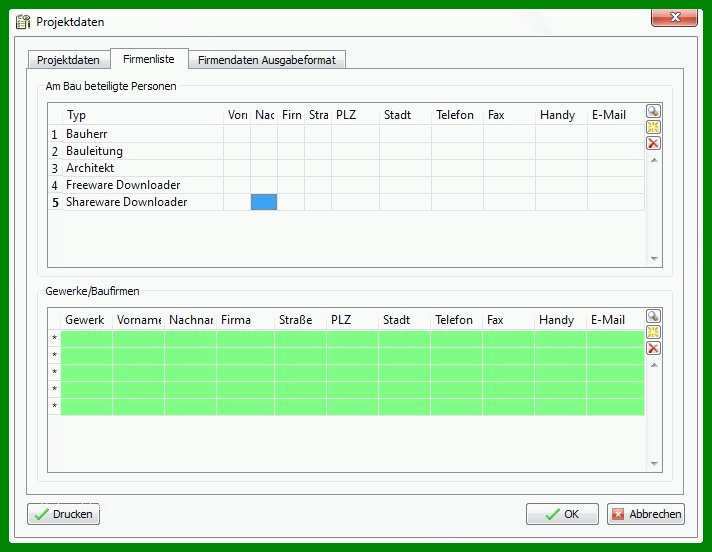Click red delete icon beside Gewerke/Baufirmen table
The width and height of the screenshot is (712, 552).
(x=653, y=348)
